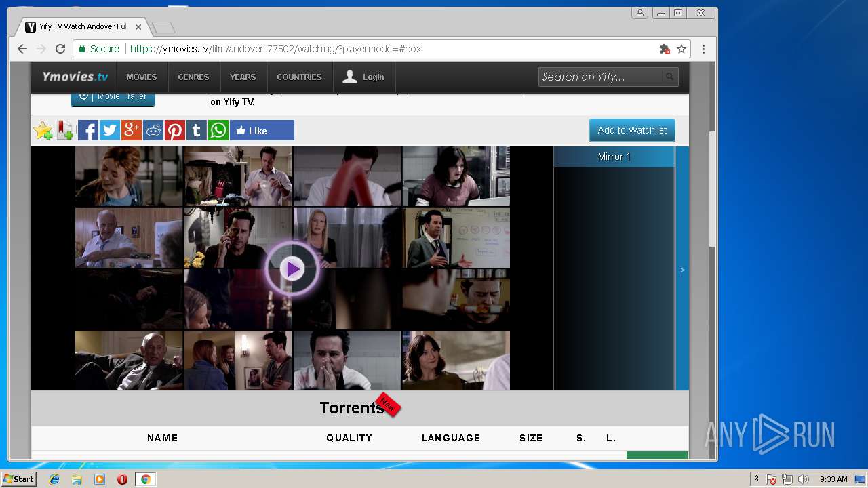This screenshot has width=868, height=488.
Task: Reload the page in Chrome
Action: point(60,49)
